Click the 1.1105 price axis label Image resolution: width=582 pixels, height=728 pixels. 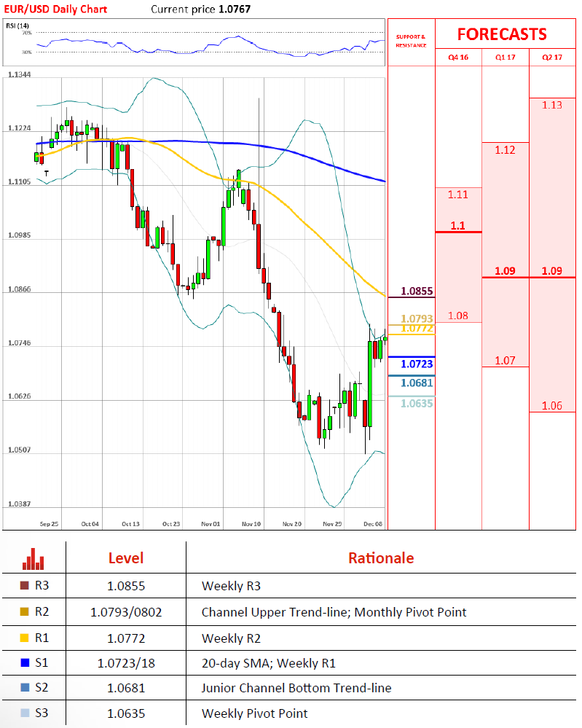click(x=20, y=181)
